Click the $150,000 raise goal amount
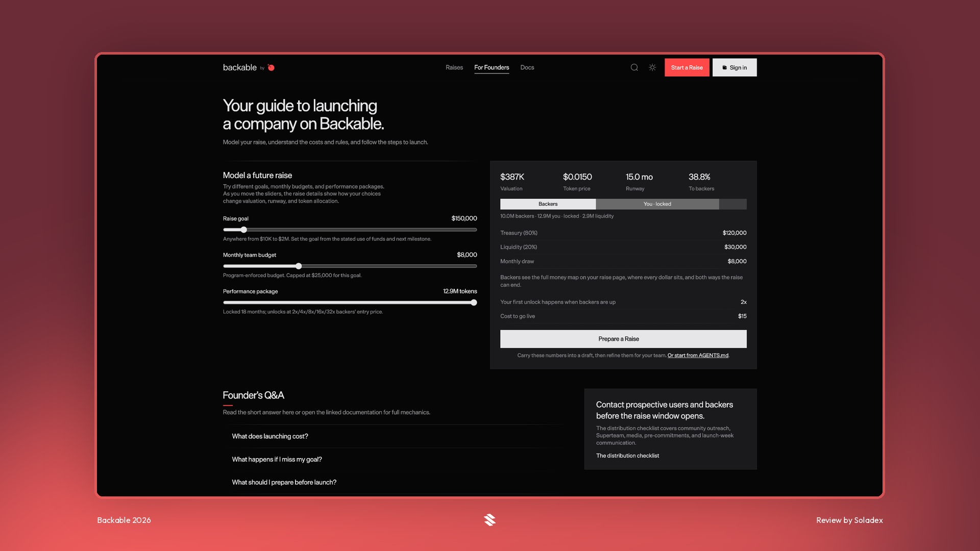The width and height of the screenshot is (980, 551). (464, 218)
